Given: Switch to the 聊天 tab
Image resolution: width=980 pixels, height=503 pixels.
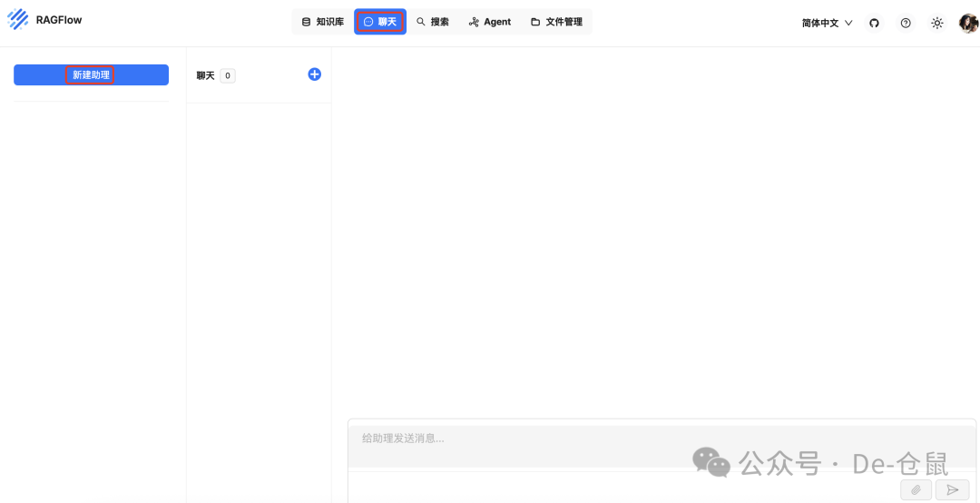Looking at the screenshot, I should point(380,22).
